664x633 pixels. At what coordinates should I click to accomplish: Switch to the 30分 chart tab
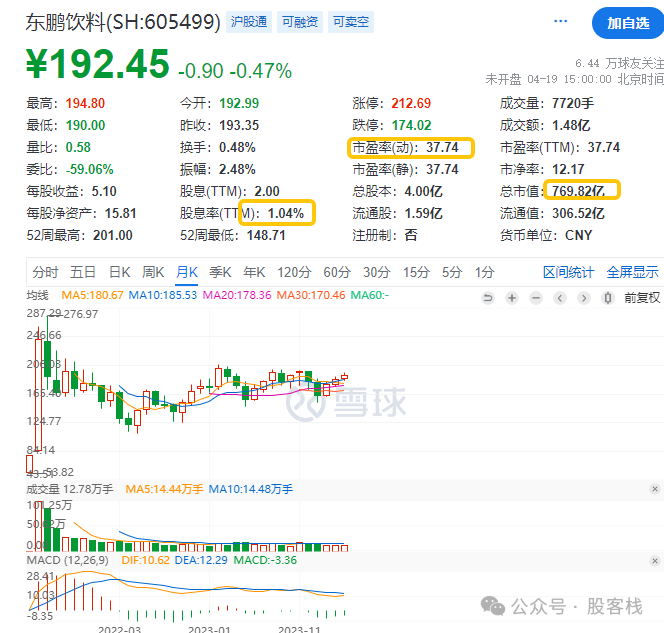376,272
